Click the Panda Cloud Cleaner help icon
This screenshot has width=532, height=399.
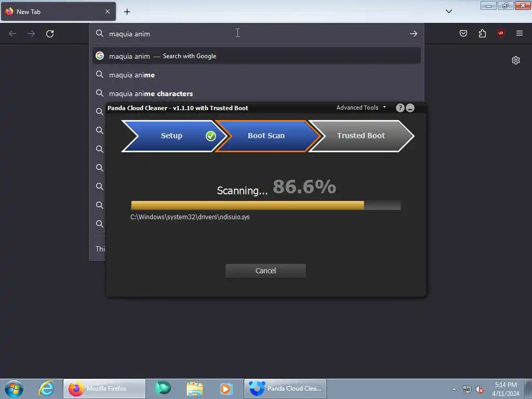(x=400, y=108)
